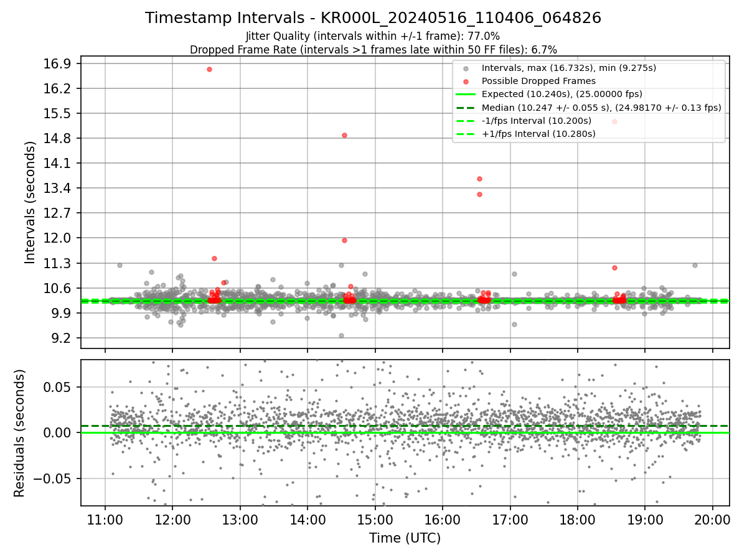Click the y-axis tick label '16.9'
The image size is (747, 560).
pos(59,63)
